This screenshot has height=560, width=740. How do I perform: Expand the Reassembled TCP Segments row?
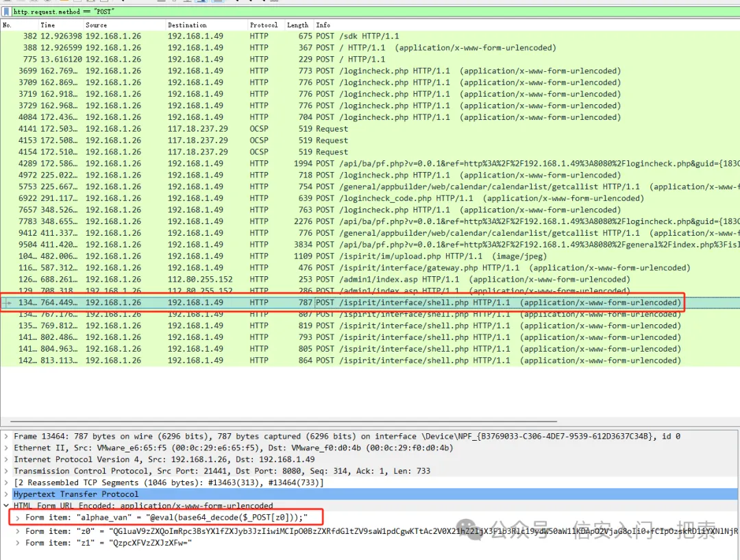click(5, 483)
